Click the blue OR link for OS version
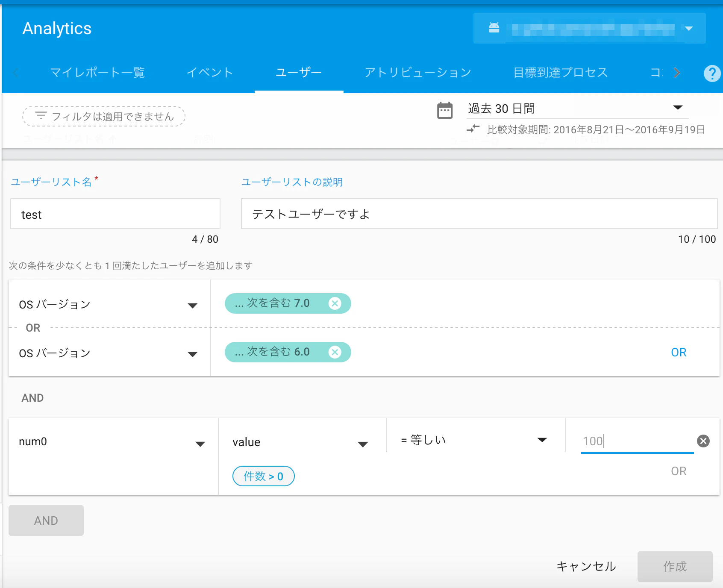 679,353
